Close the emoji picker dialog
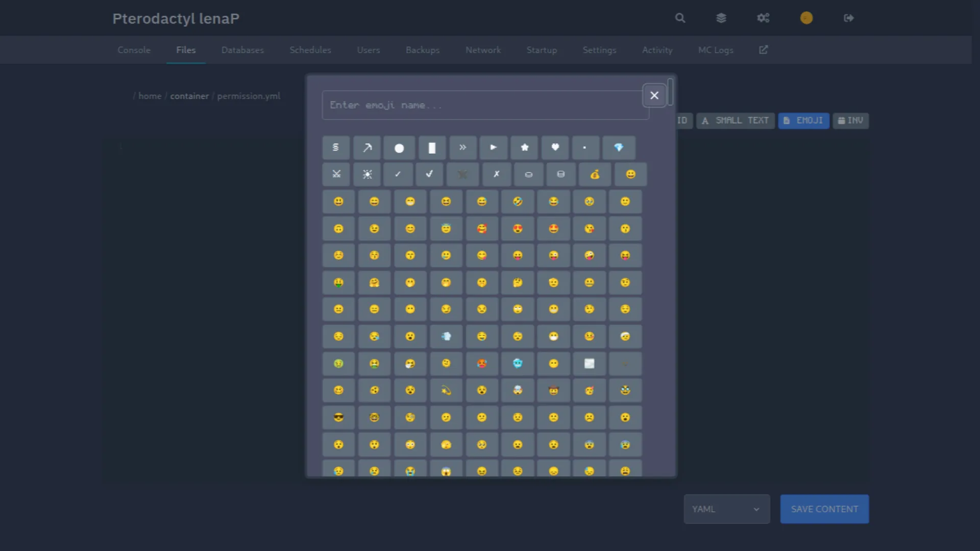Image resolution: width=980 pixels, height=551 pixels. click(654, 96)
